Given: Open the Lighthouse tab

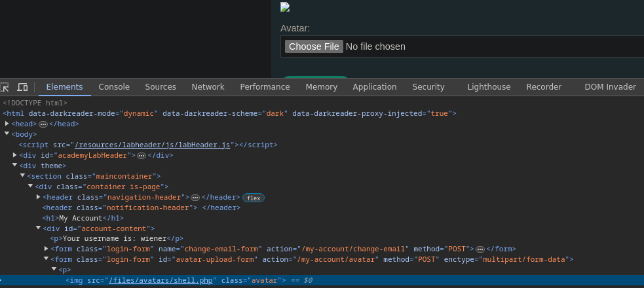Looking at the screenshot, I should click(x=489, y=87).
